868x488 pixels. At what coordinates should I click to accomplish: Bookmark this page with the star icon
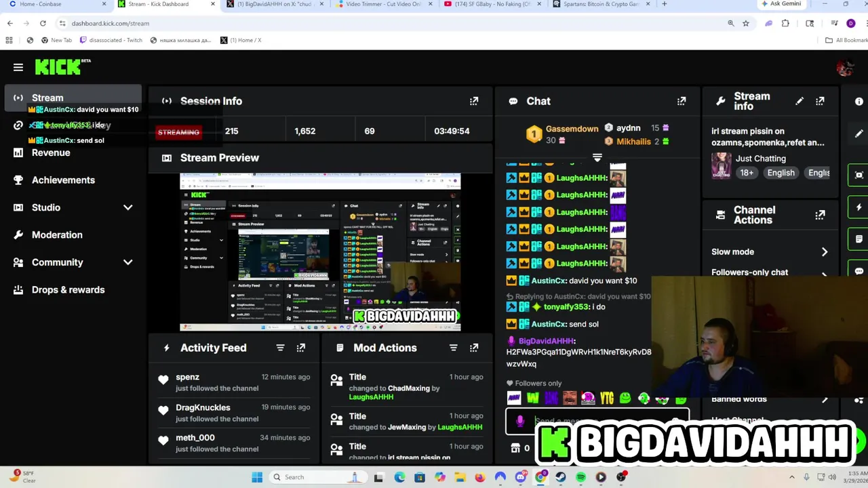[x=746, y=23]
